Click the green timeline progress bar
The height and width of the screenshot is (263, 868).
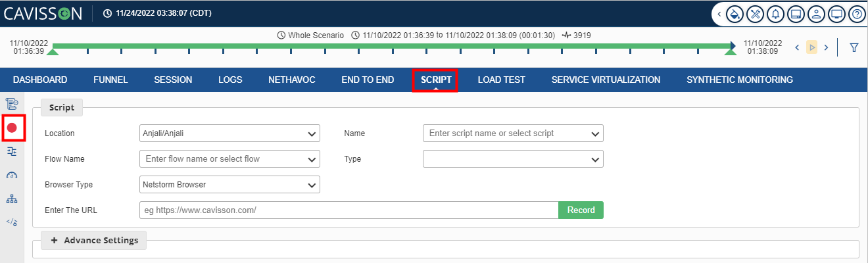click(x=392, y=46)
